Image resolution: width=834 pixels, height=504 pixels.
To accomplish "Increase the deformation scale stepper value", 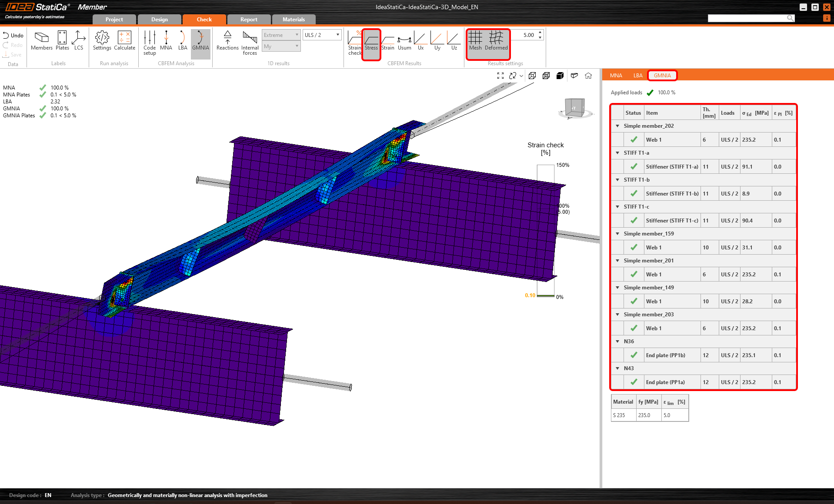I will click(x=540, y=33).
